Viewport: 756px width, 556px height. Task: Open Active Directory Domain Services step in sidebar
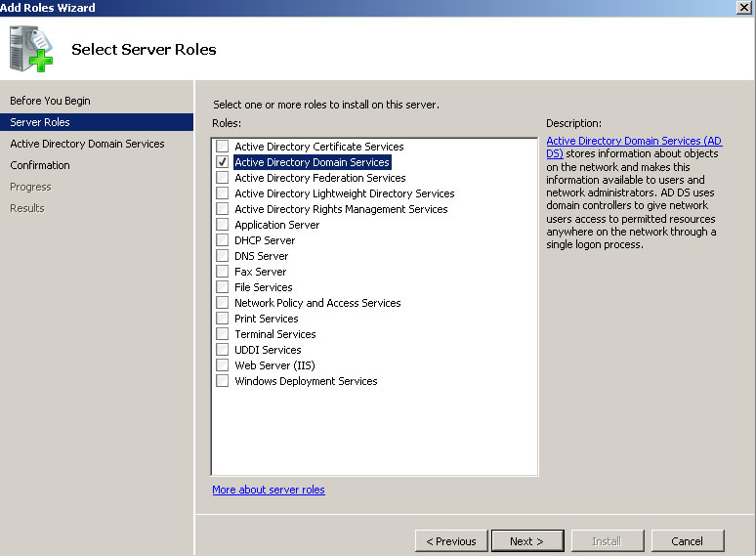point(87,144)
